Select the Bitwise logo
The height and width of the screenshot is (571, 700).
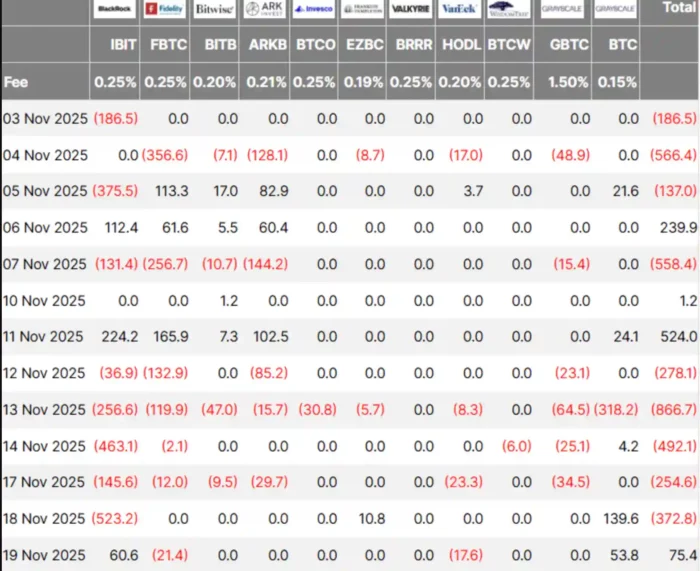pos(214,9)
